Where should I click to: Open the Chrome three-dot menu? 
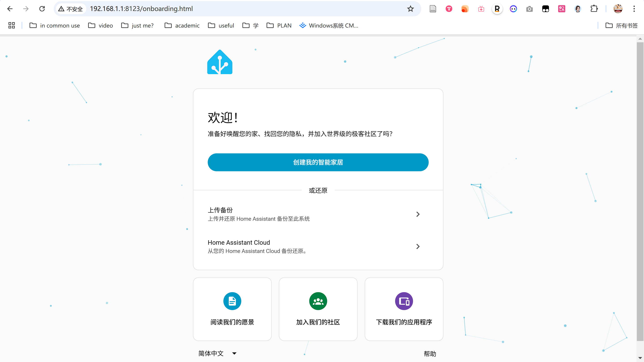tap(634, 9)
